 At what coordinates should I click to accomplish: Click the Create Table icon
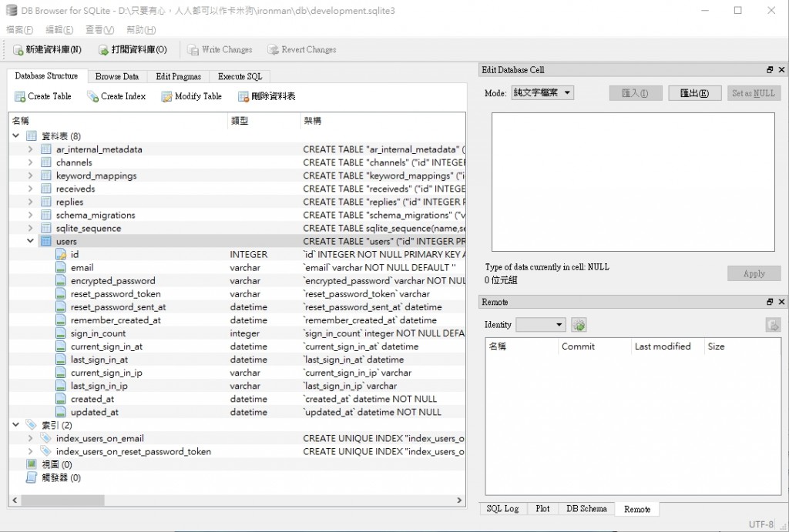(20, 96)
